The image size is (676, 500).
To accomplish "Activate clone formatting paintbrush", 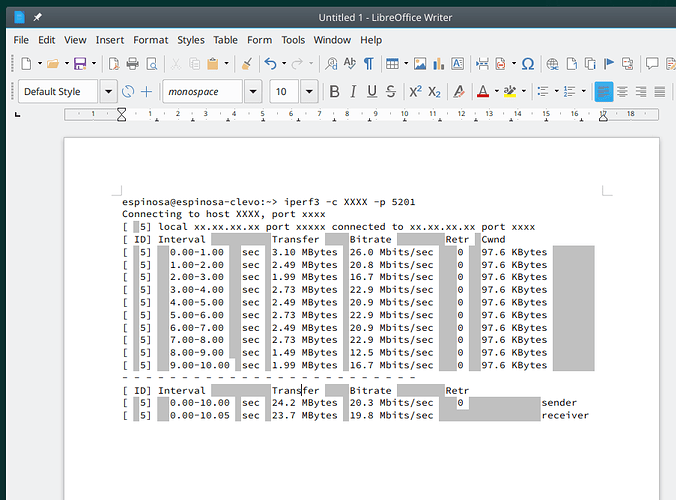I will [x=247, y=64].
